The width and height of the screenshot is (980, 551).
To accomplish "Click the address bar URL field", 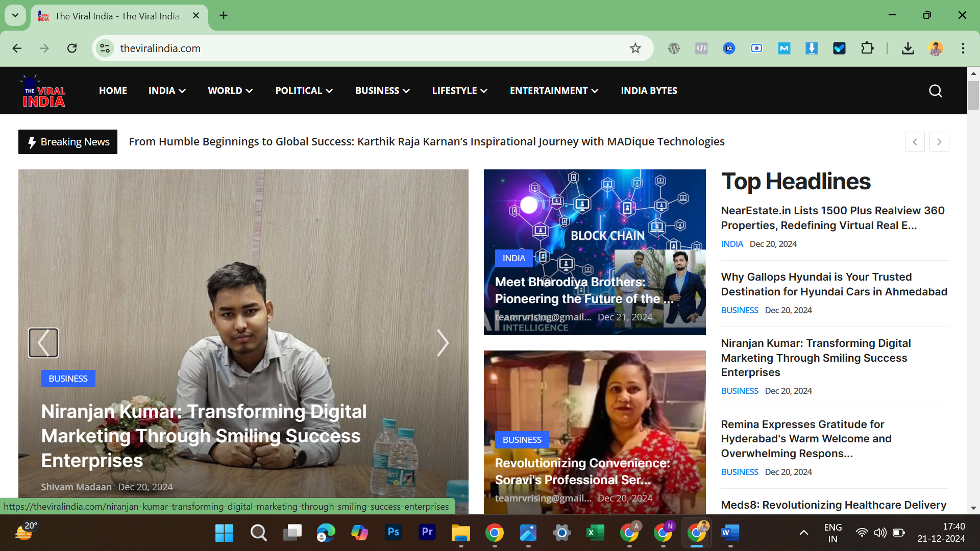I will pos(367,48).
